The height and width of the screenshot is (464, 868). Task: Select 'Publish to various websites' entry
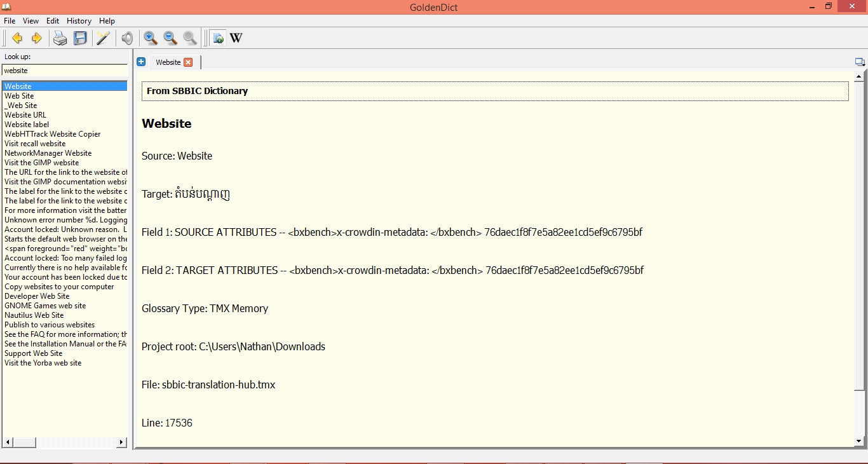pyautogui.click(x=65, y=325)
